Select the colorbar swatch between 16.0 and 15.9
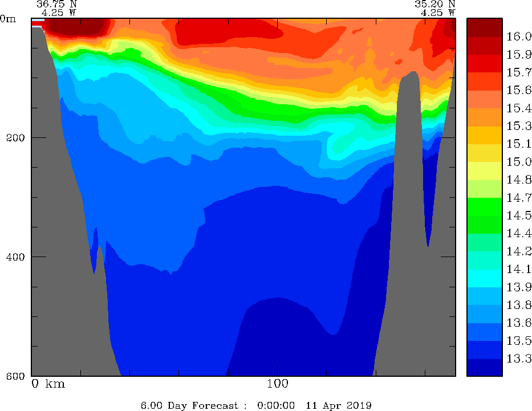 (x=485, y=46)
